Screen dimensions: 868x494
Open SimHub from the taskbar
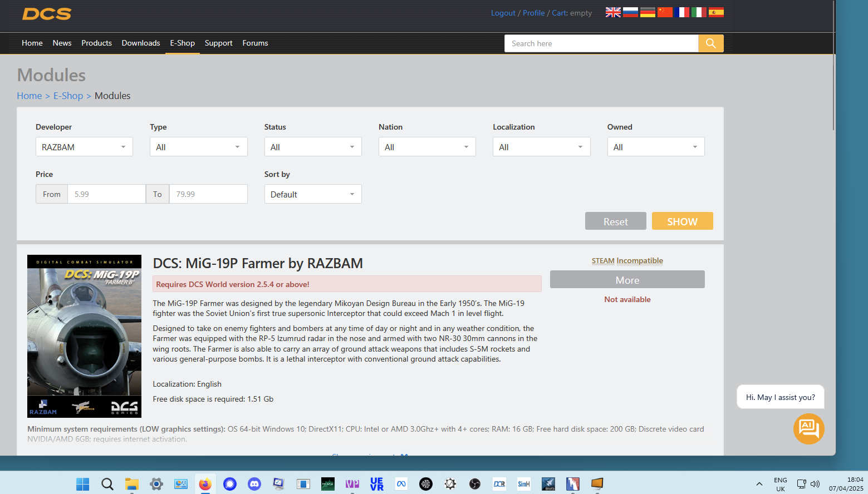pyautogui.click(x=524, y=484)
